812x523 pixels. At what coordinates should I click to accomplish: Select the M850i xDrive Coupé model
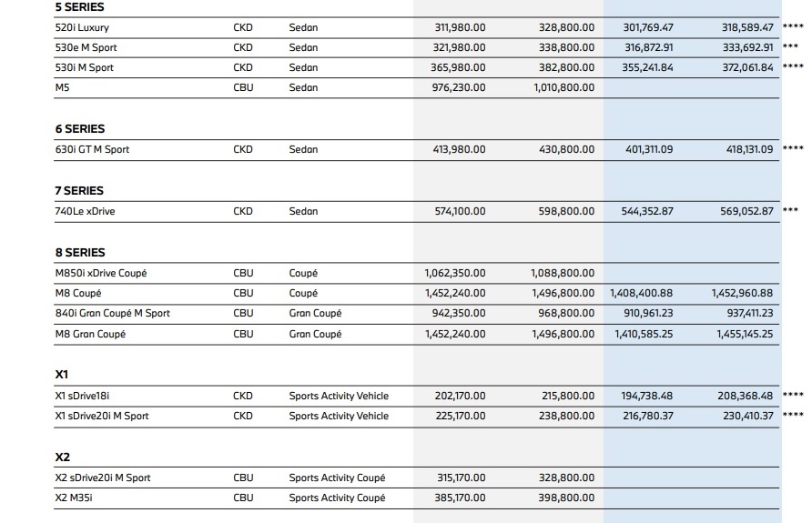pos(102,273)
